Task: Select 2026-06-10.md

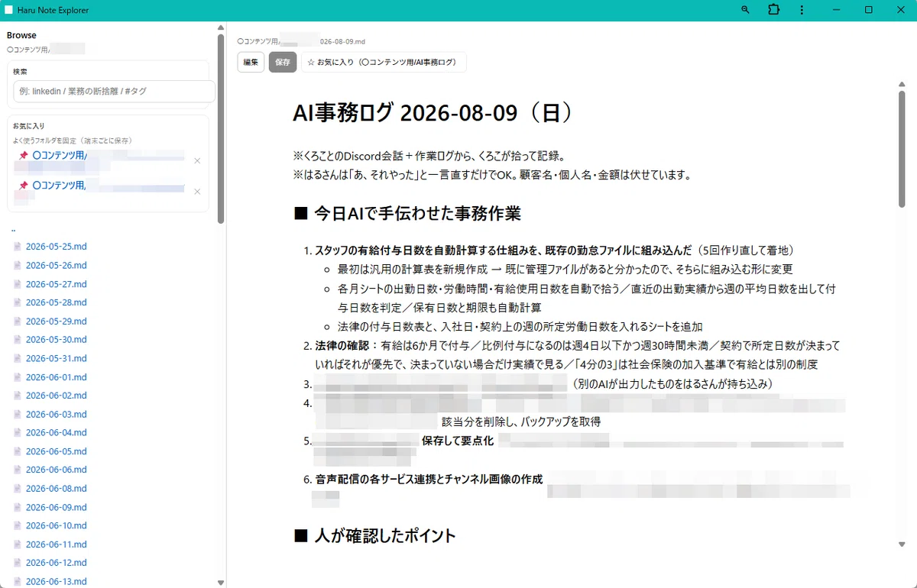Action: pos(56,525)
